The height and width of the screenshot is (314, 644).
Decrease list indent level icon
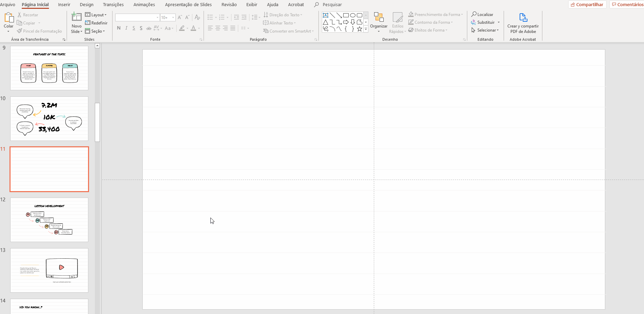237,17
